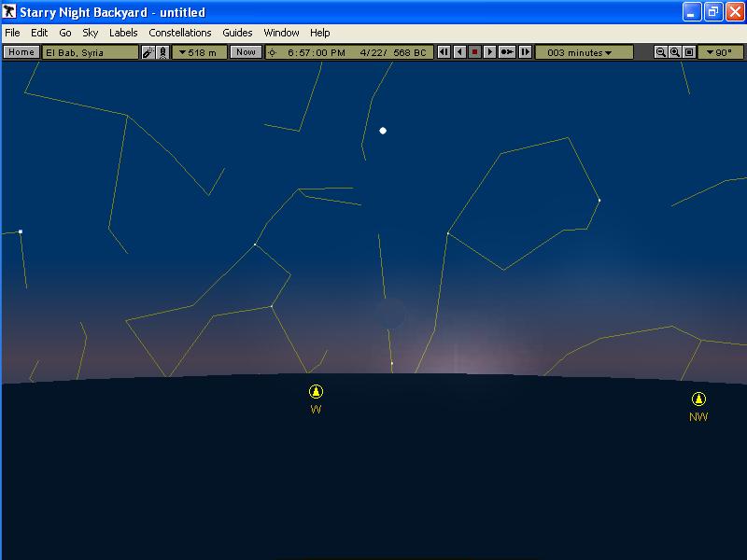747x560 pixels.
Task: Click the bright white planet in the sky
Action: pos(383,131)
